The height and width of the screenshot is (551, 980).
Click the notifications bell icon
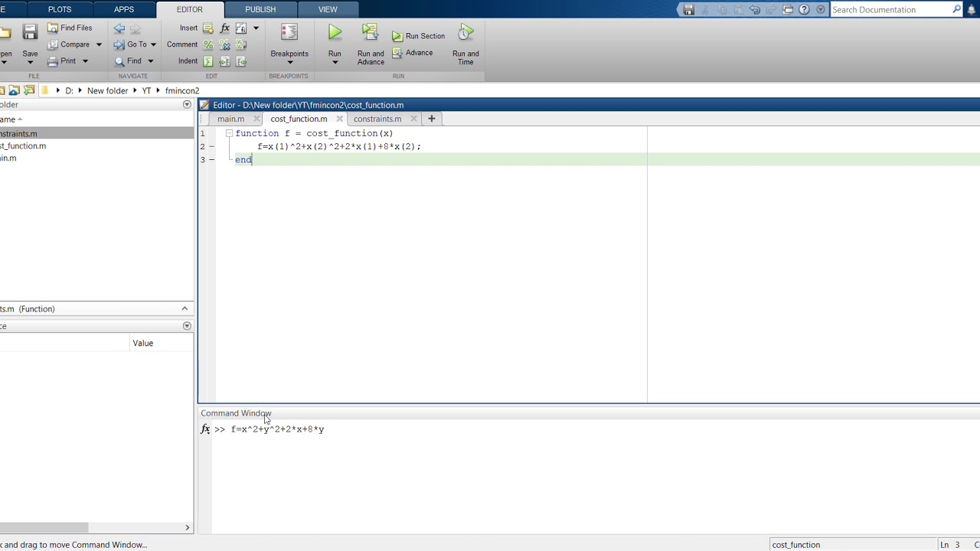972,10
